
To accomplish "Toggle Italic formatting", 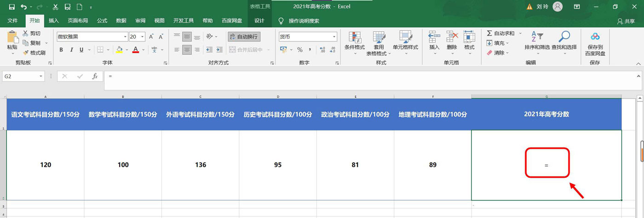I will [71, 50].
